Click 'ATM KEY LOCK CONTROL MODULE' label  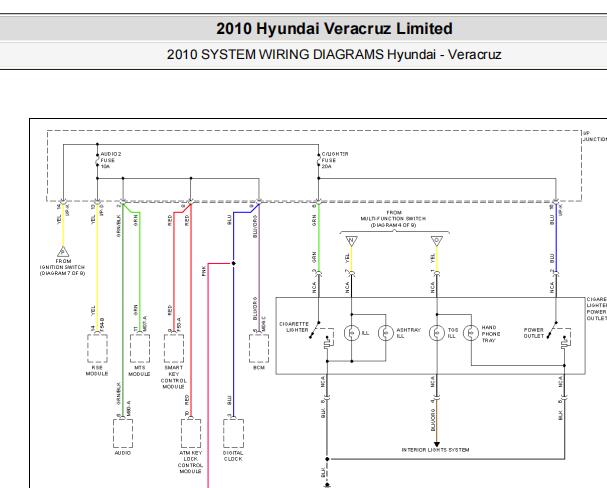pos(190,462)
